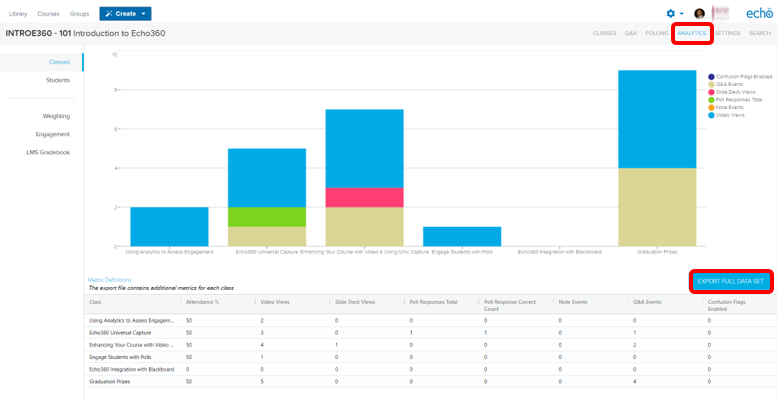Viewport: 780px width, 402px height.
Task: Select the Echo360 Universal Capture table row
Action: click(x=430, y=333)
